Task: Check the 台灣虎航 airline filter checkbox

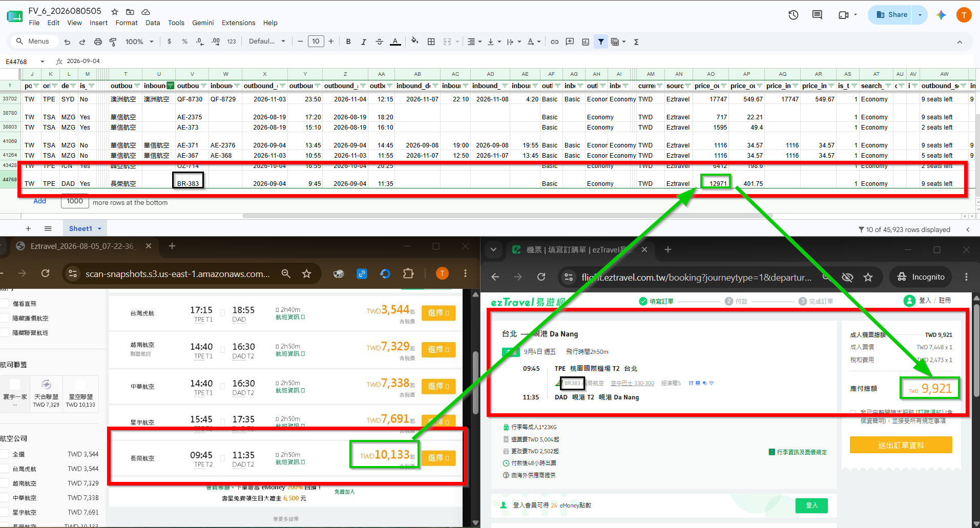Action: pyautogui.click(x=5, y=469)
